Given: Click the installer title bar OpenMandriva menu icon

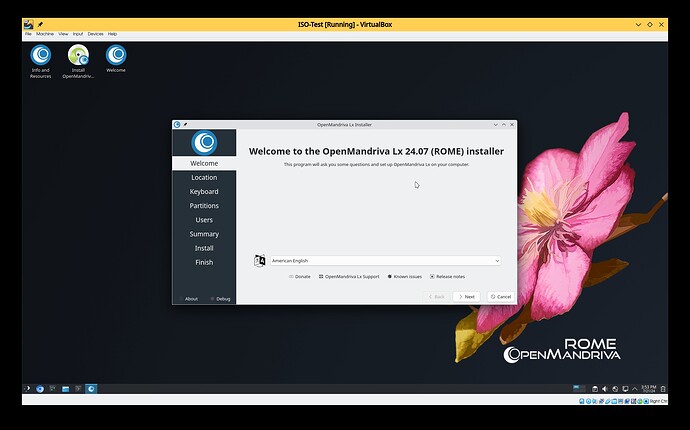Looking at the screenshot, I should (177, 125).
